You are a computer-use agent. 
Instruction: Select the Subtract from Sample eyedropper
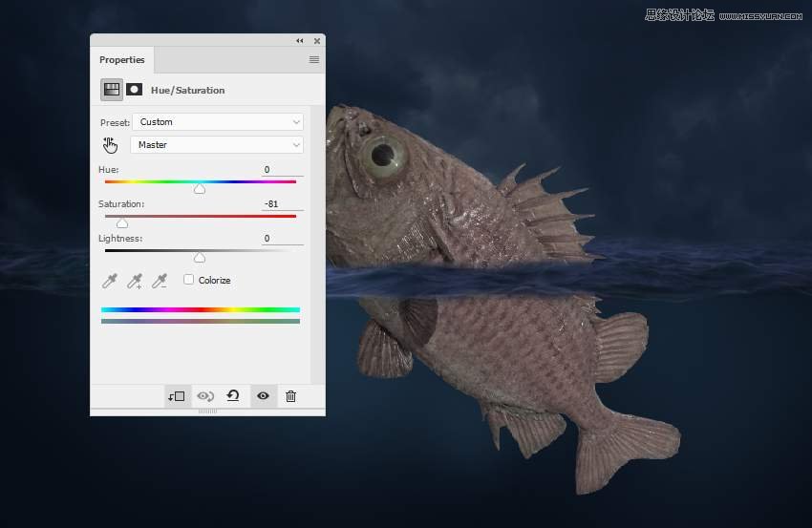pyautogui.click(x=160, y=281)
